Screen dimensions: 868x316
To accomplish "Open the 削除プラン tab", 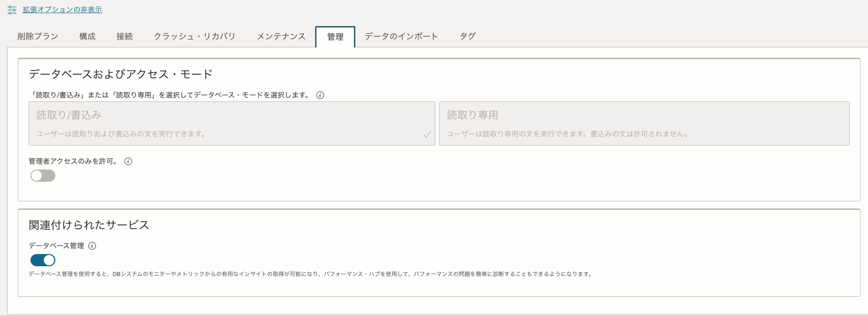I will pyautogui.click(x=38, y=37).
